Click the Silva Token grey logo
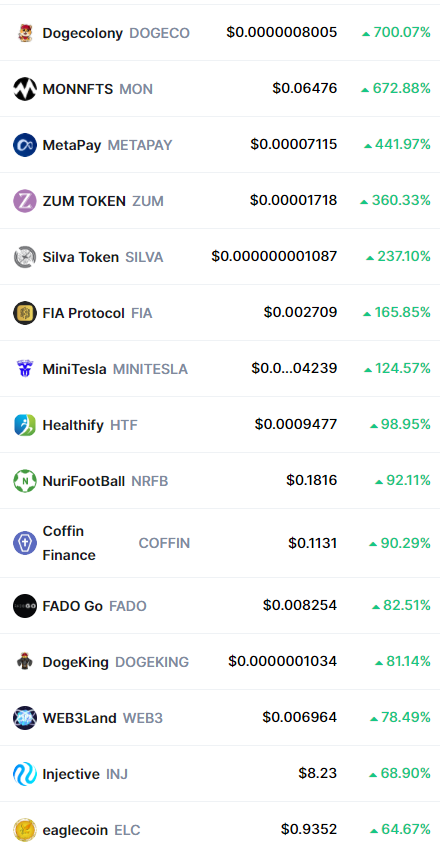440x846 pixels. (x=25, y=257)
